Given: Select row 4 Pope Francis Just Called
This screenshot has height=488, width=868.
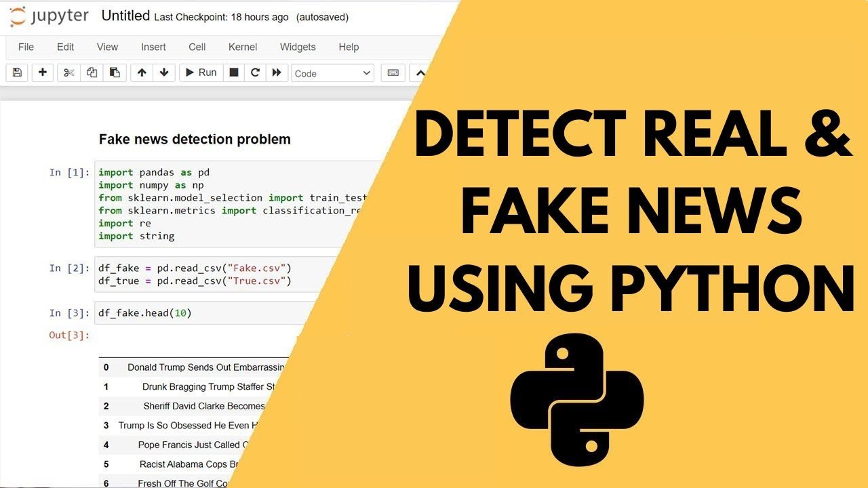Looking at the screenshot, I should 174,445.
